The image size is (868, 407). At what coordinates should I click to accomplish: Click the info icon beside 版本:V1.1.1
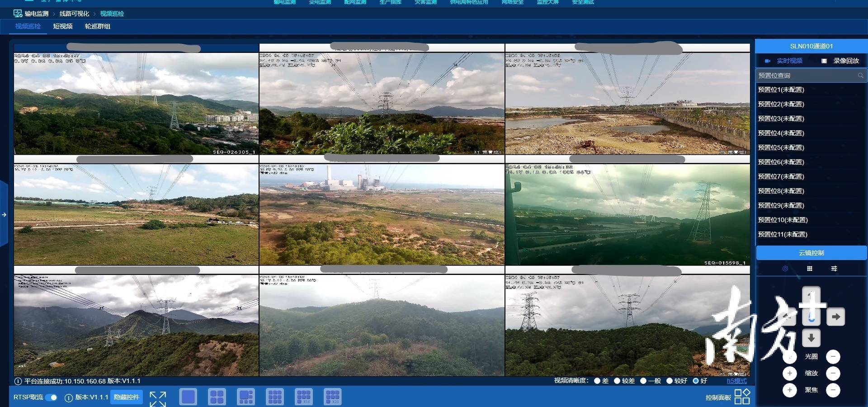point(69,398)
